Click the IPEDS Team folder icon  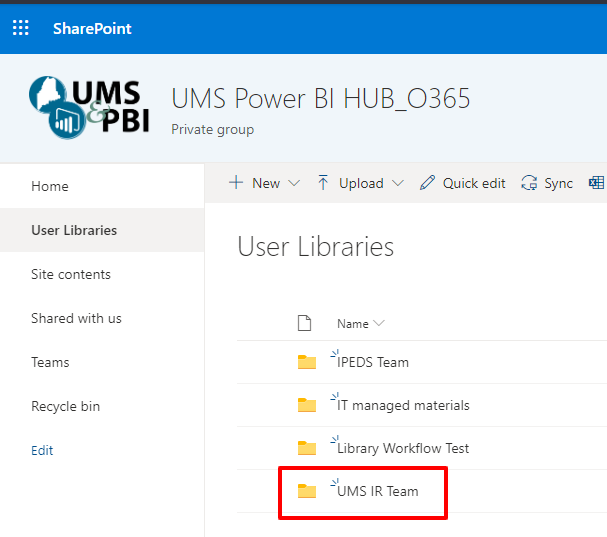click(307, 362)
